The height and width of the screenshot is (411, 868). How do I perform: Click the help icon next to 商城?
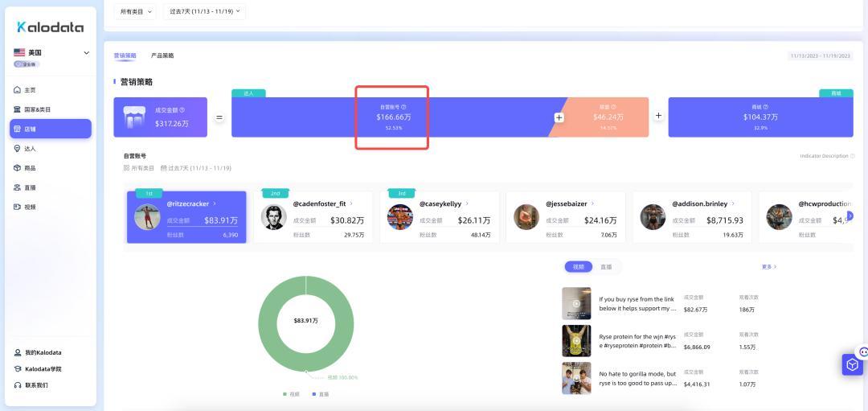click(766, 106)
